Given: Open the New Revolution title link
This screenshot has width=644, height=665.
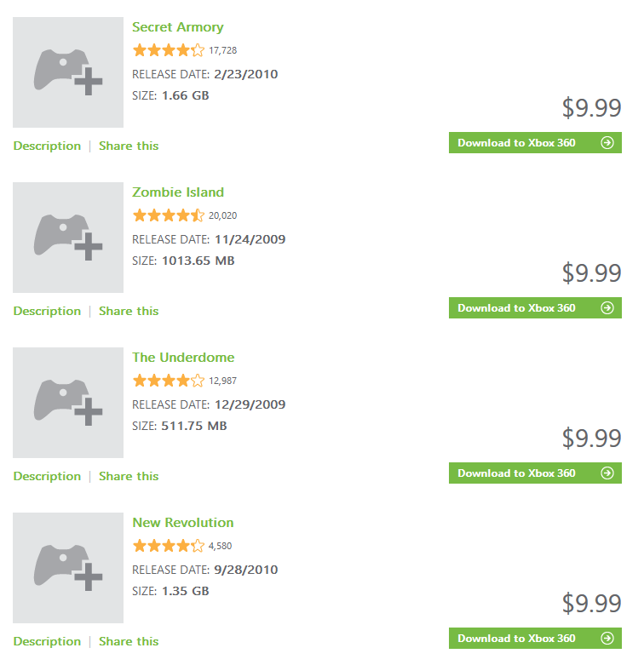Looking at the screenshot, I should (183, 523).
